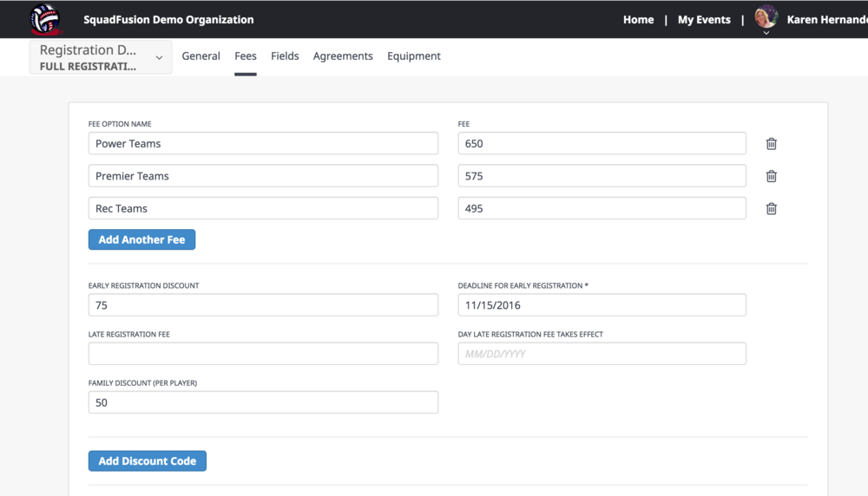Delete the Premier Teams fee row
868x496 pixels.
click(771, 176)
